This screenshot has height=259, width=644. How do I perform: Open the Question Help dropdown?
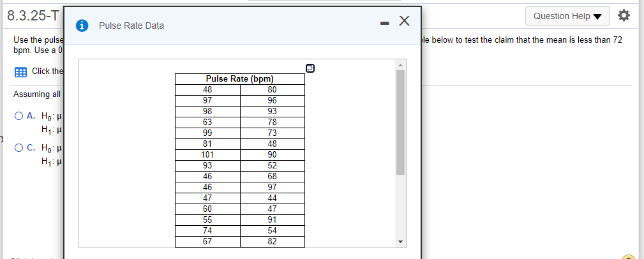coord(567,16)
